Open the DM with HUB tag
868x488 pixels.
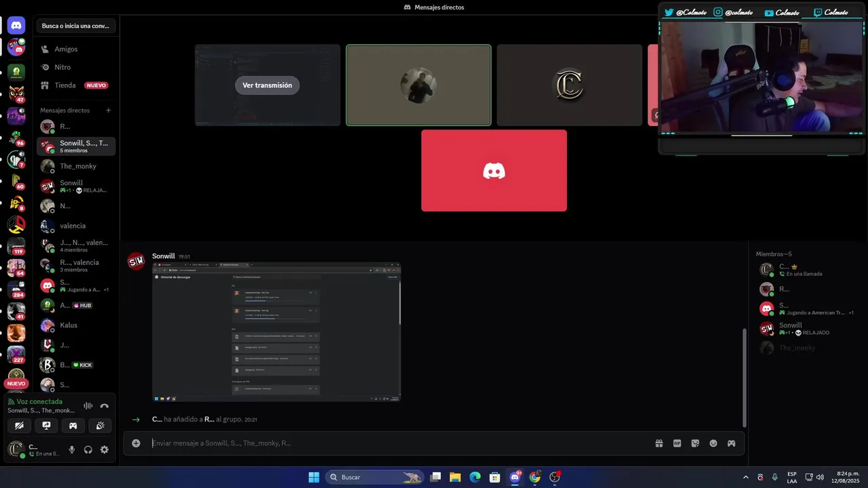pos(76,306)
